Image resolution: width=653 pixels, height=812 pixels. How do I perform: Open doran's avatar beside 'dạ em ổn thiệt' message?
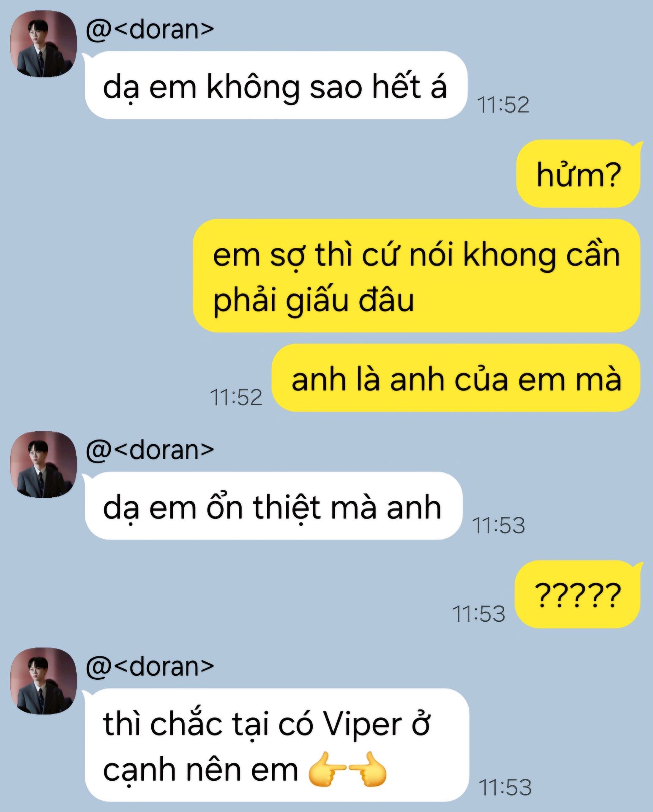click(43, 464)
